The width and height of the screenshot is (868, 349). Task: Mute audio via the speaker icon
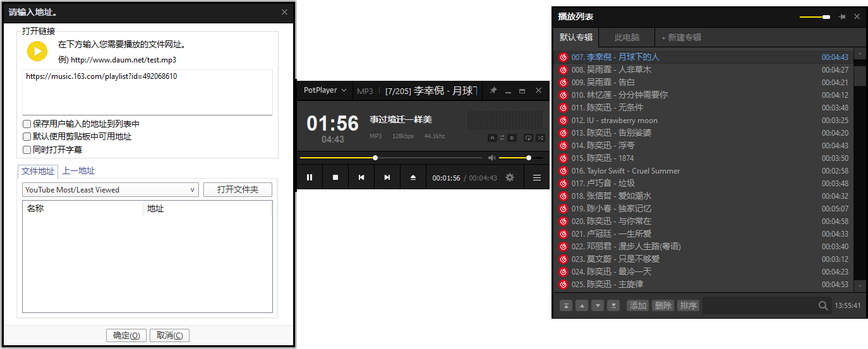point(492,158)
